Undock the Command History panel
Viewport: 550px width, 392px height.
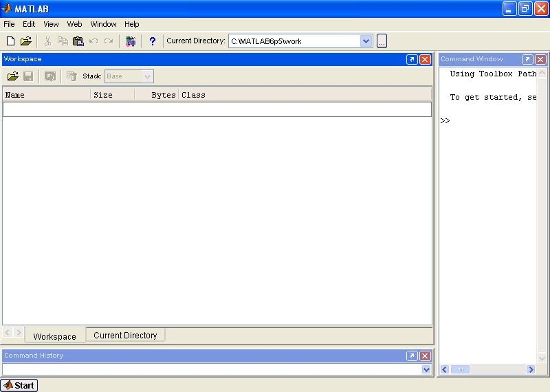(412, 356)
